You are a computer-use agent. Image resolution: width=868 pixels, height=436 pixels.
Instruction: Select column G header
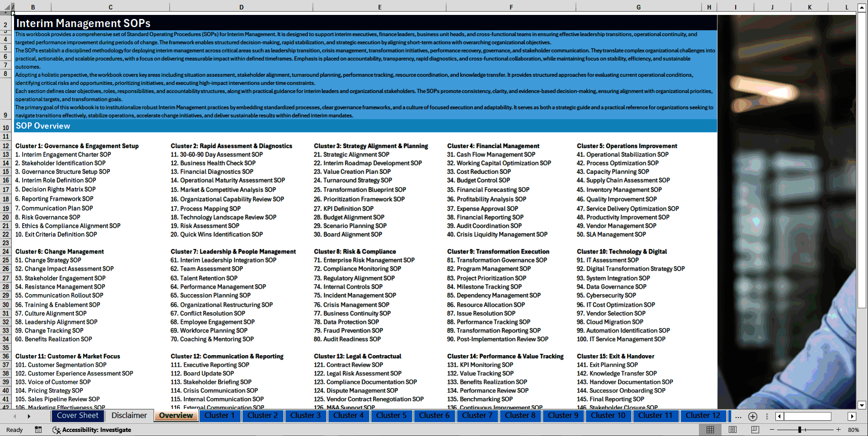pos(638,7)
